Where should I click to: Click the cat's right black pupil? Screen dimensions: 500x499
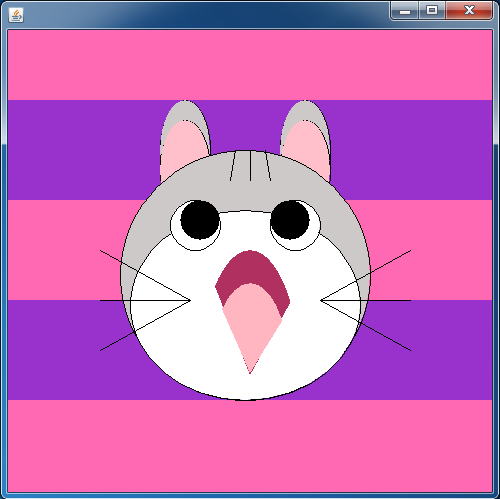[290, 220]
